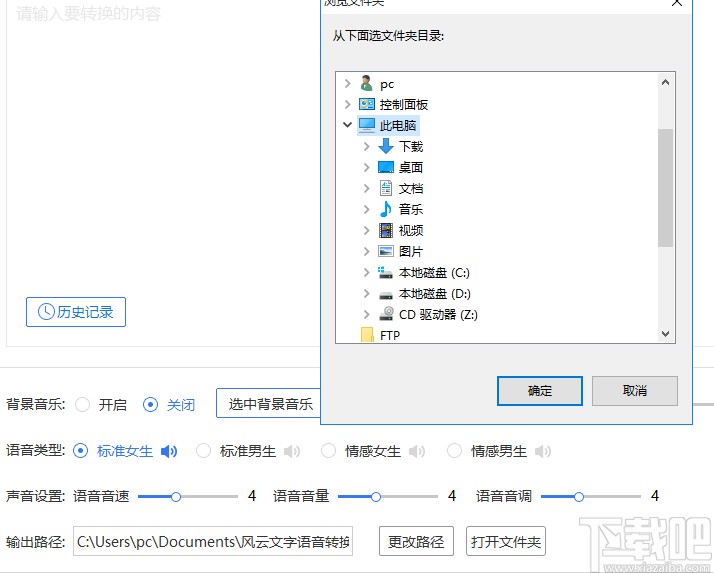The image size is (714, 573).
Task: Preview 情感男生 voice with speaker icon
Action: click(x=543, y=451)
